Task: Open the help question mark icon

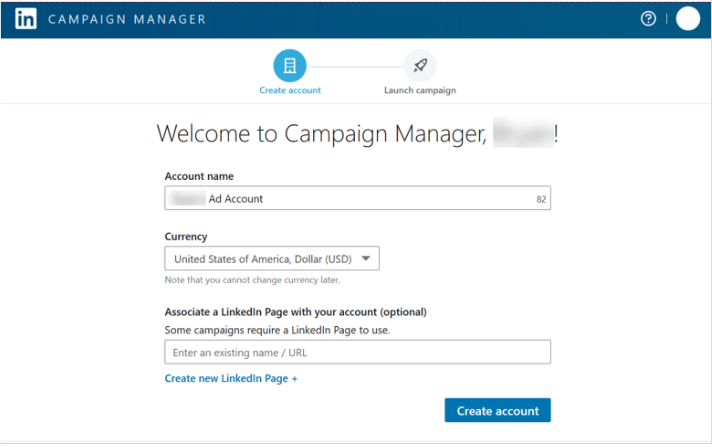Action: pos(649,19)
